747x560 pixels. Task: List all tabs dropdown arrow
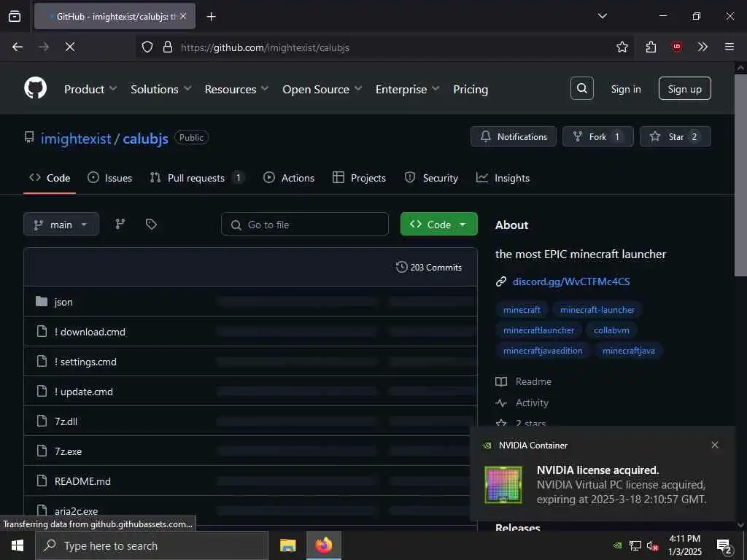[602, 16]
